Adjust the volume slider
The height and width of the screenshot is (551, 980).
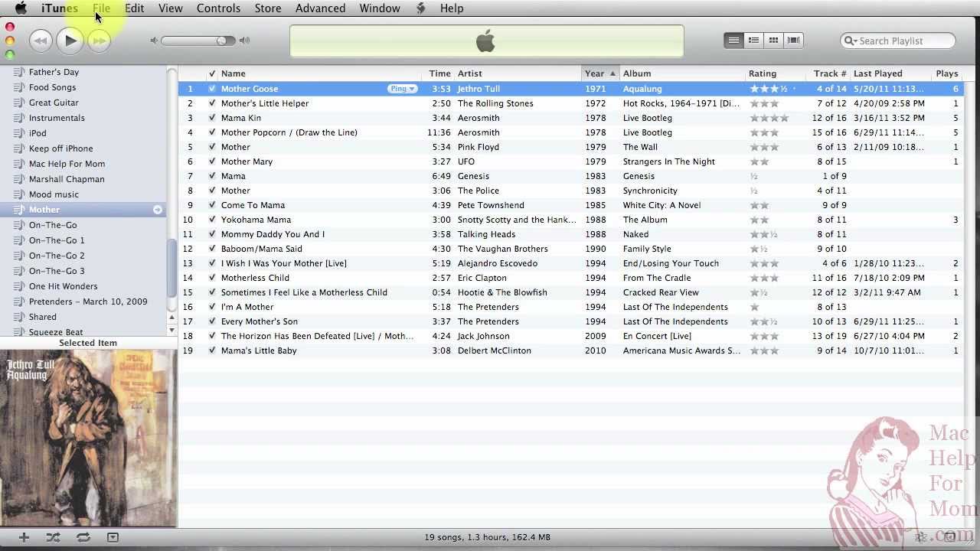pos(198,41)
